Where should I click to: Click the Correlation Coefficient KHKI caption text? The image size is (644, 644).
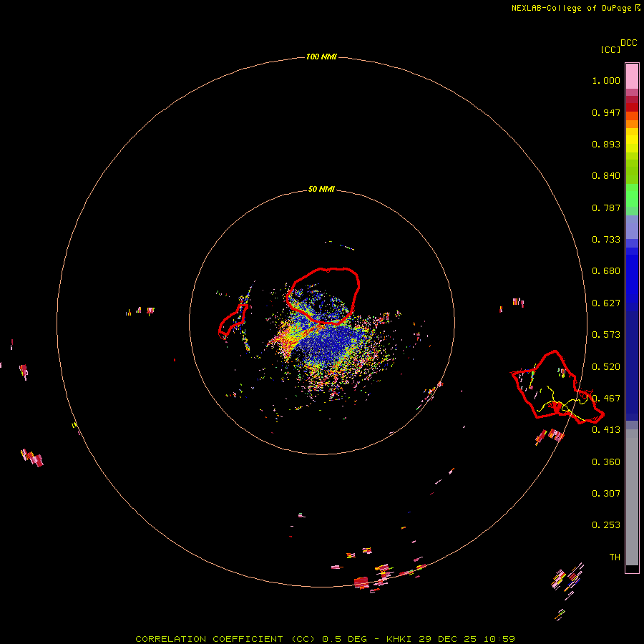point(325,639)
